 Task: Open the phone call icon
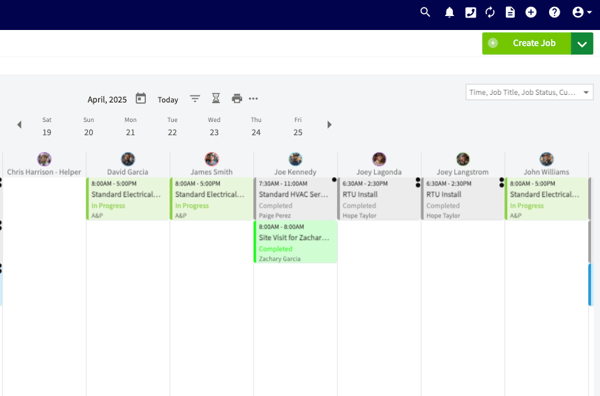pyautogui.click(x=470, y=13)
